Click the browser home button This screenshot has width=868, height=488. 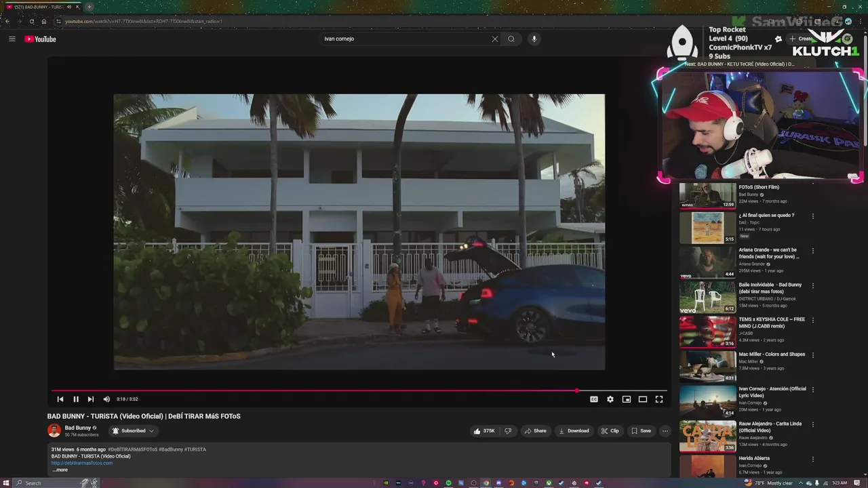[x=44, y=21]
